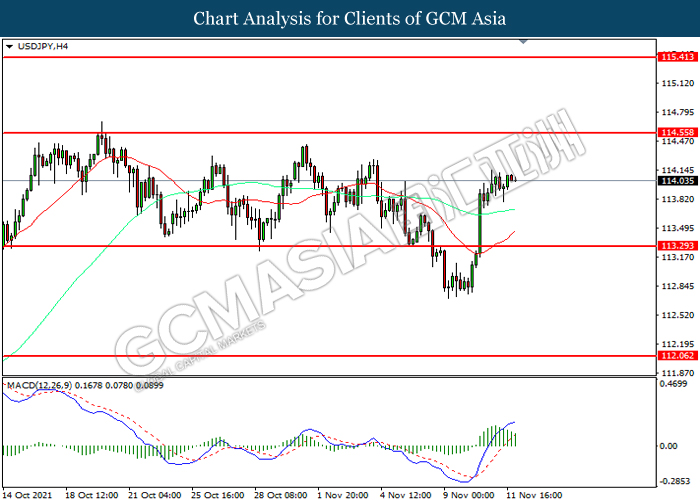The height and width of the screenshot is (500, 700).
Task: Click the 21 Oct 04:00 time label
Action: 154,495
